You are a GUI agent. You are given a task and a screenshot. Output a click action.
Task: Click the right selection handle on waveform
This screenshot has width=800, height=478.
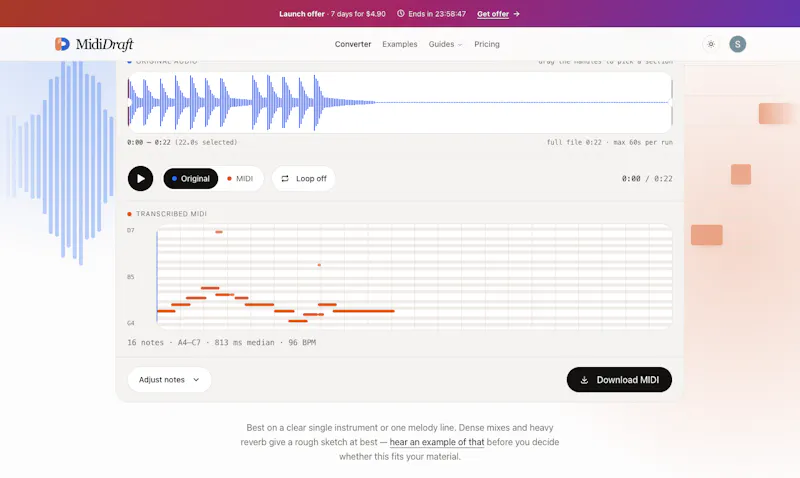[x=671, y=103]
